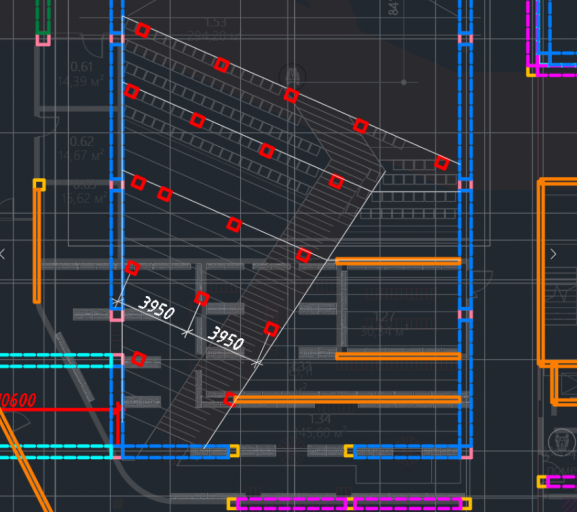Click room number label 1.53
577x512 pixels.
[216, 23]
